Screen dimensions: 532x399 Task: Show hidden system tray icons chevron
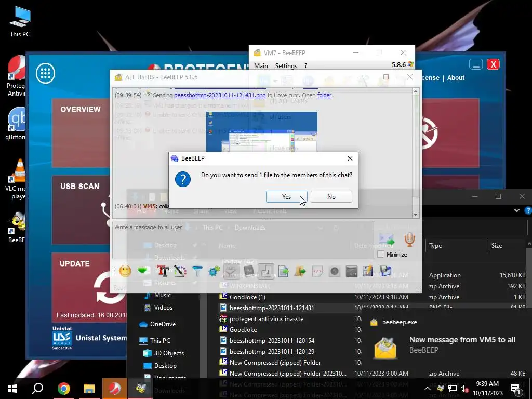[x=428, y=389]
